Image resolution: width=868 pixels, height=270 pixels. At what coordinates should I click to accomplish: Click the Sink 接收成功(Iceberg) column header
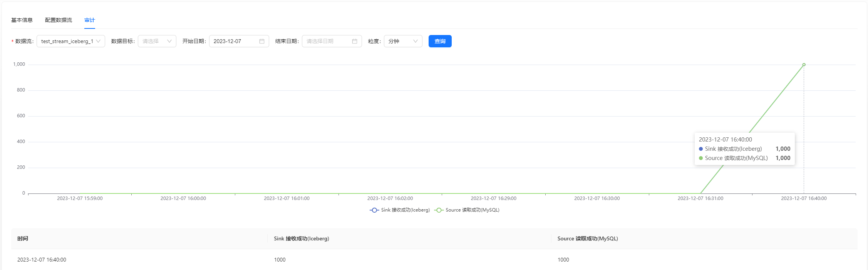tap(301, 238)
